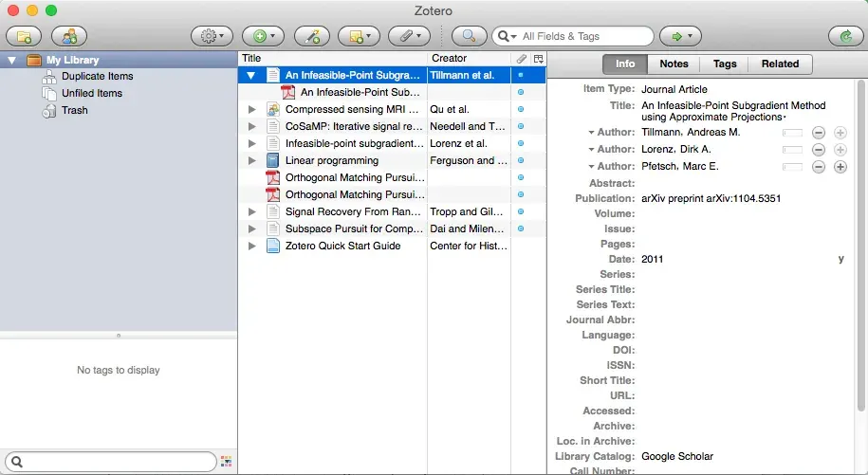Click the New Note button
The width and height of the screenshot is (868, 475).
point(359,36)
